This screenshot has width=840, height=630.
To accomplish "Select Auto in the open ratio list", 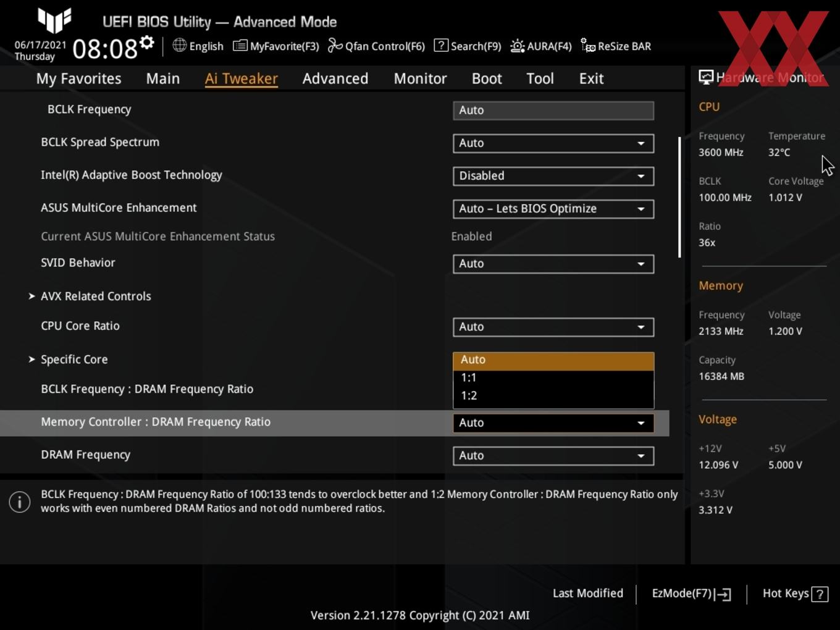I will click(x=553, y=360).
